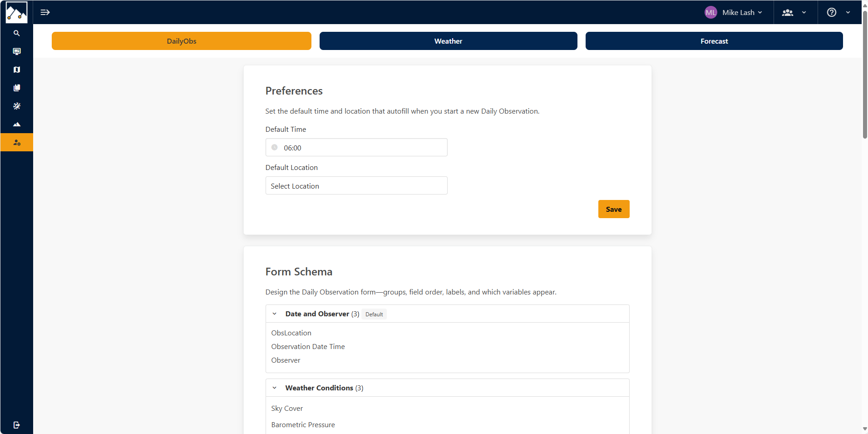
Task: Open the search icon in sidebar
Action: 17,33
